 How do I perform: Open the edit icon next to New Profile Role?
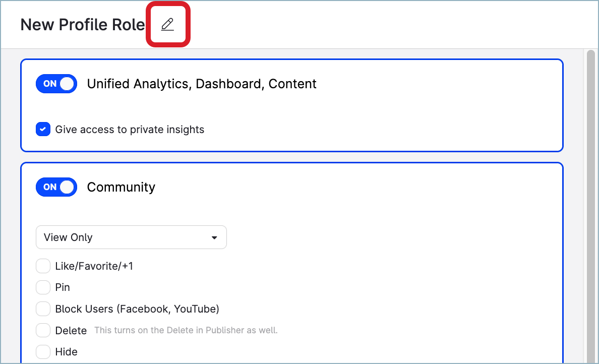[x=168, y=23]
